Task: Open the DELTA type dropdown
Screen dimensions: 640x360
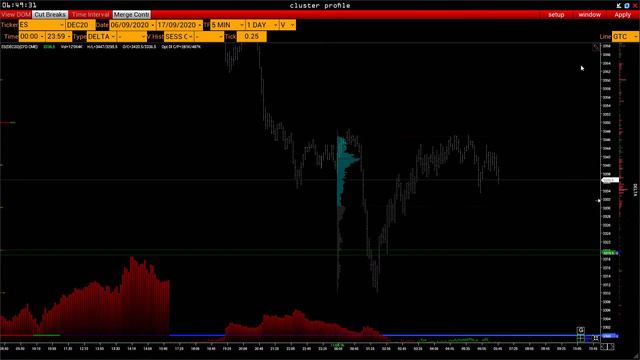Action: click(x=102, y=36)
